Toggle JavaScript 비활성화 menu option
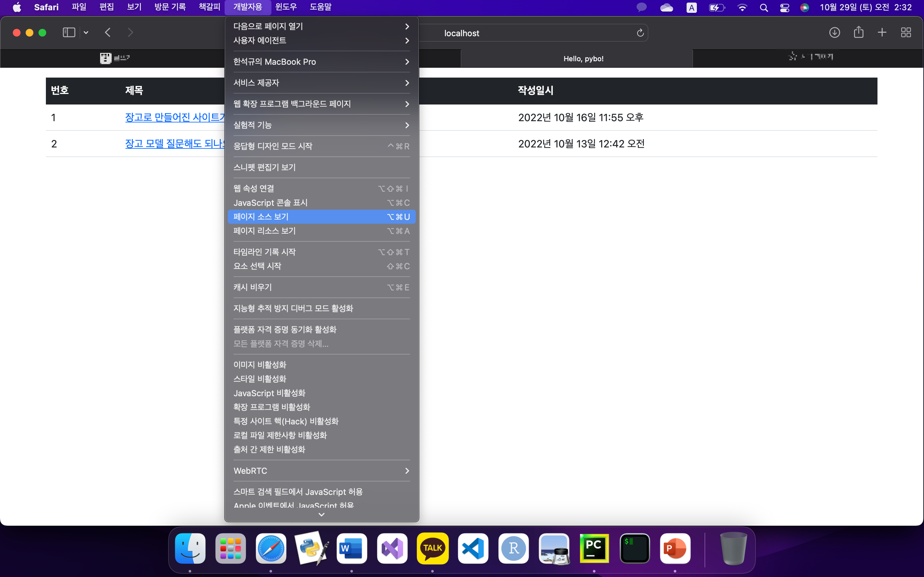The height and width of the screenshot is (577, 924). (x=269, y=393)
